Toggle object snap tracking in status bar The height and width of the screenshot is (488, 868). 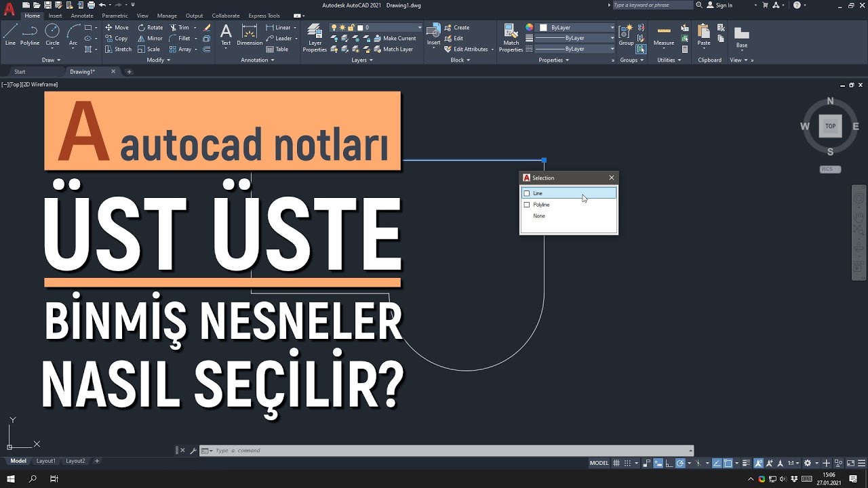(x=717, y=463)
